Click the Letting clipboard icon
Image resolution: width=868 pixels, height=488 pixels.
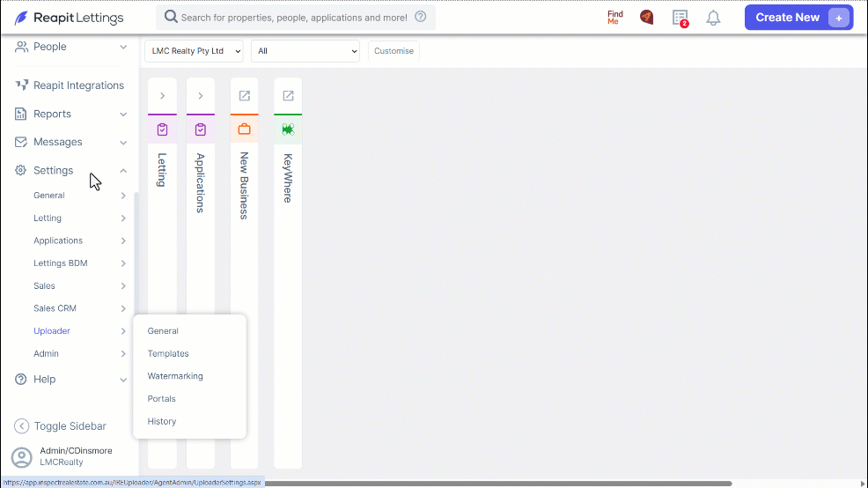[x=162, y=129]
